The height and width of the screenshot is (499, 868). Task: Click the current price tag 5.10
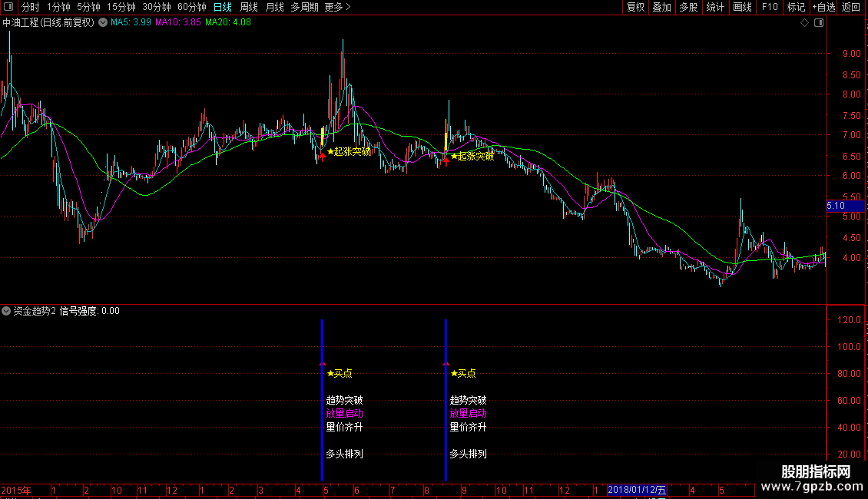843,206
